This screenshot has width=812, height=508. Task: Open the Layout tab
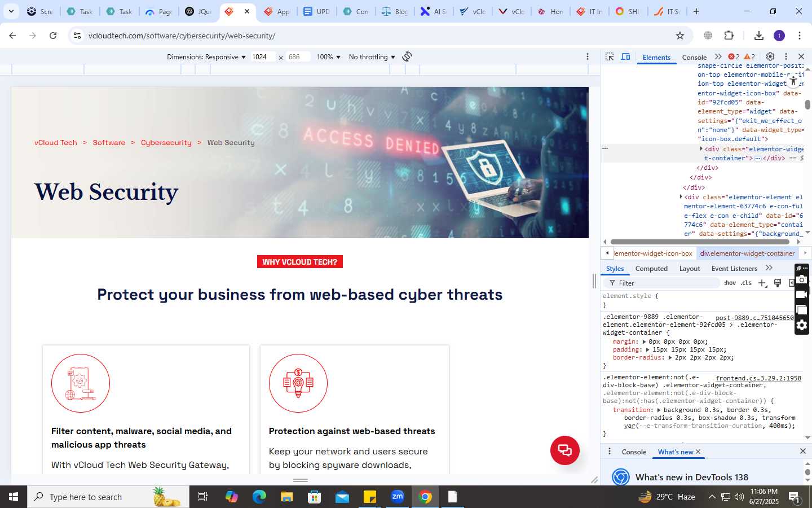coord(690,269)
